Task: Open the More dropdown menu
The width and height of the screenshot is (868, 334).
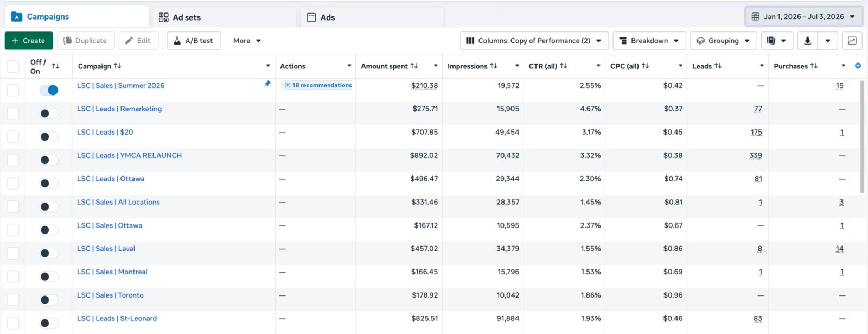Action: [247, 41]
